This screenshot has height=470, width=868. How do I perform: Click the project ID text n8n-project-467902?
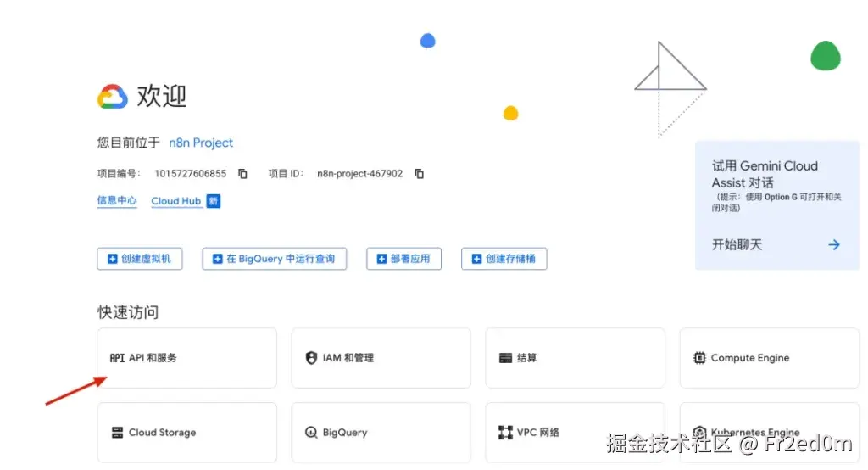pos(359,173)
